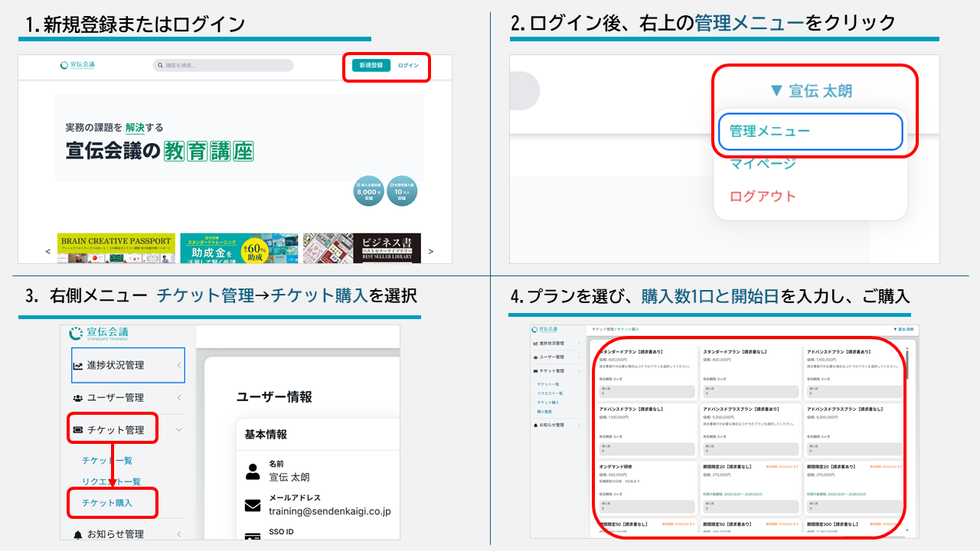Click the オンデマンド研修 plan title
Image resolution: width=980 pixels, height=551 pixels.
[616, 466]
